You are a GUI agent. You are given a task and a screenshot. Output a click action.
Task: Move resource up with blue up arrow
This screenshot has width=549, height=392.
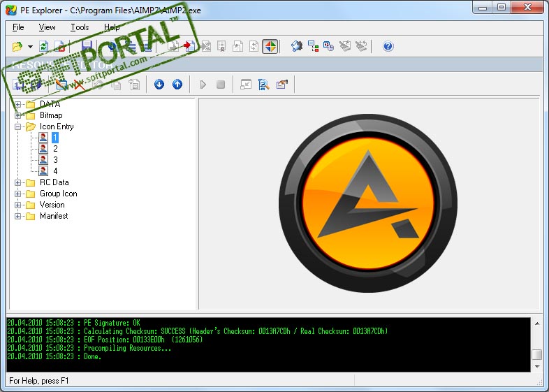coord(177,85)
